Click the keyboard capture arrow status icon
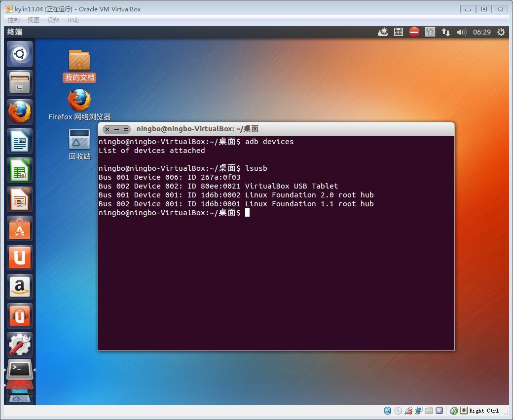Screen dimensions: 513x420 pyautogui.click(x=464, y=411)
